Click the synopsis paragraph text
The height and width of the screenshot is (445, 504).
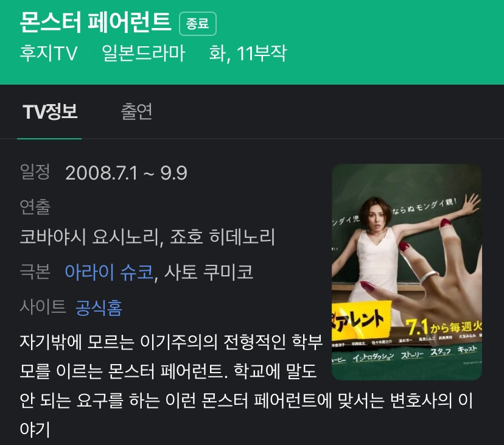246,385
